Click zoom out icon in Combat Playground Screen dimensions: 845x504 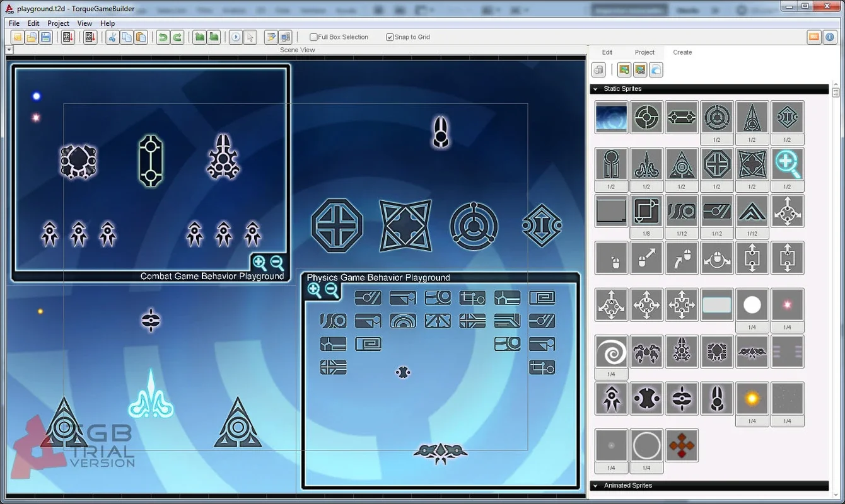(277, 263)
